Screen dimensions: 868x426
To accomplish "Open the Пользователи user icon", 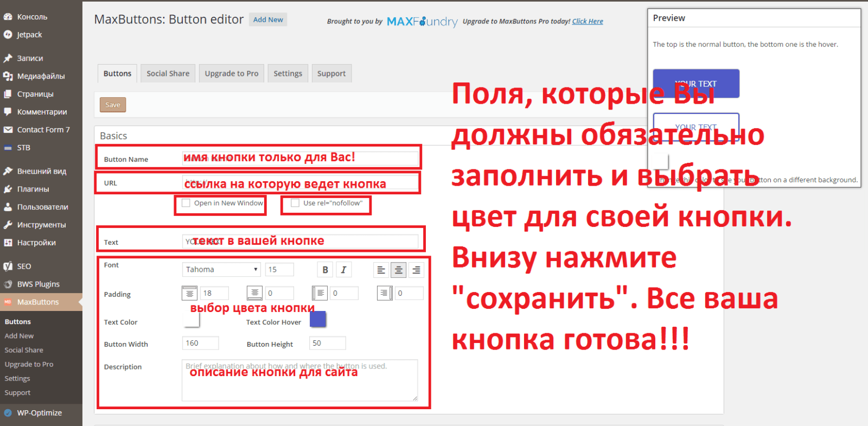I will pos(8,207).
